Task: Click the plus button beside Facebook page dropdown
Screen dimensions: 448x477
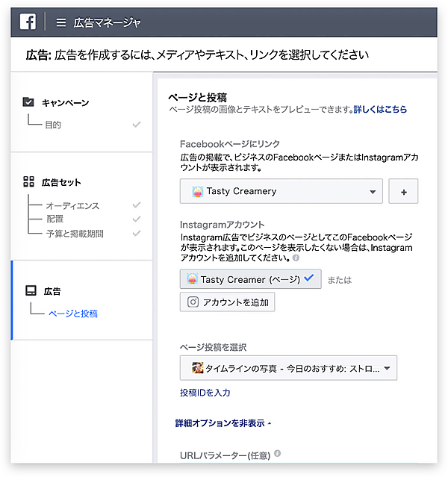Action: [403, 191]
